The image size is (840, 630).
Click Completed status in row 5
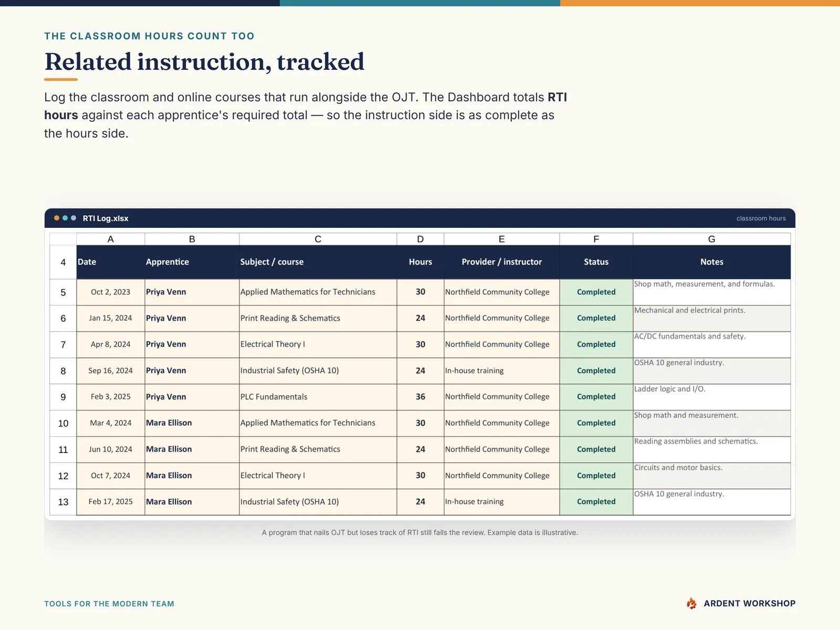(x=596, y=292)
